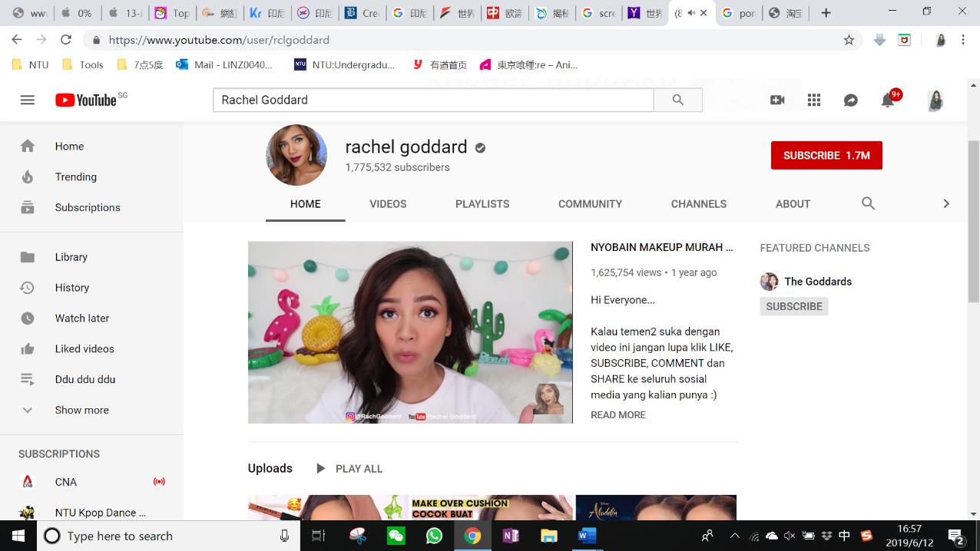Screen dimensions: 980x551
Task: Open the notifications bell
Action: (888, 100)
